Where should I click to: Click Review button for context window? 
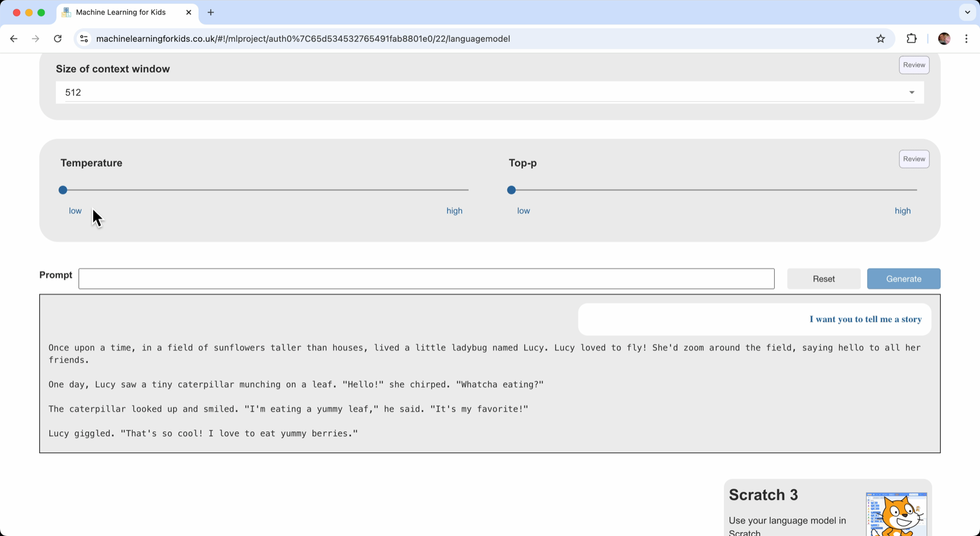pyautogui.click(x=914, y=65)
